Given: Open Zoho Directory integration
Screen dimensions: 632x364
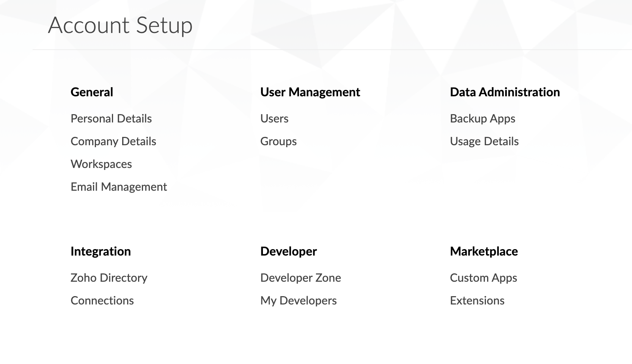Looking at the screenshot, I should 109,278.
